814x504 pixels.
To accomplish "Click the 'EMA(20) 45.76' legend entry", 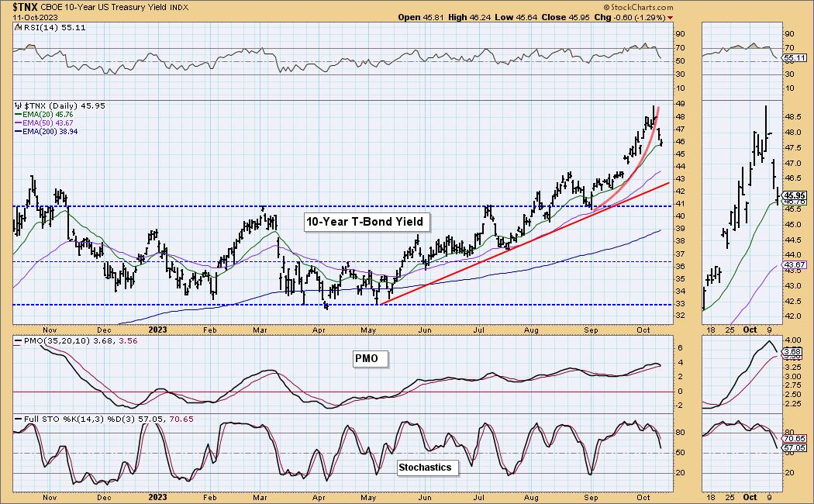I will (48, 115).
